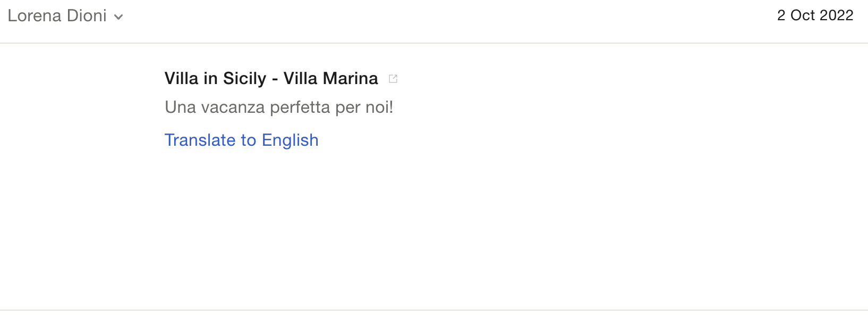Click the empty area below the translate link
Viewport: 868px width, 316px height.
[x=434, y=229]
